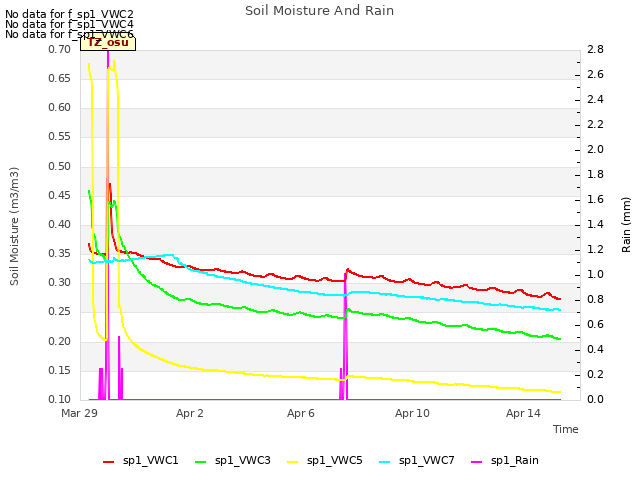The height and width of the screenshot is (480, 640).
Task: Click the 0.70 soil moisture tick label
Action: click(60, 49)
